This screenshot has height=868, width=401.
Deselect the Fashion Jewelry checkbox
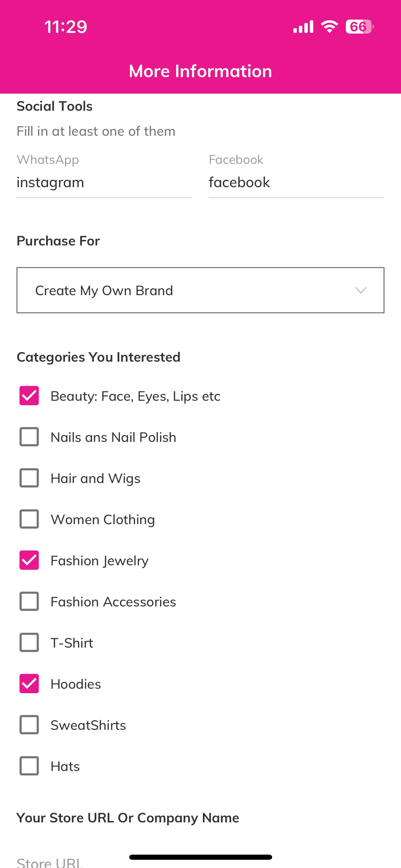point(29,560)
